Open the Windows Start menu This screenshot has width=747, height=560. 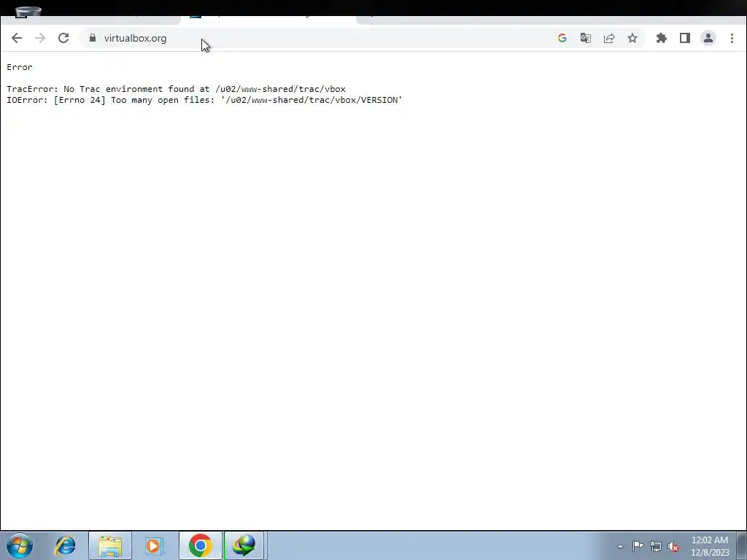(20, 545)
